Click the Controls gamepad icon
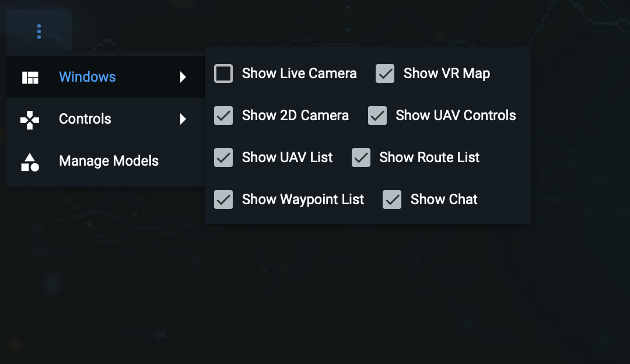630x364 pixels. 30,119
